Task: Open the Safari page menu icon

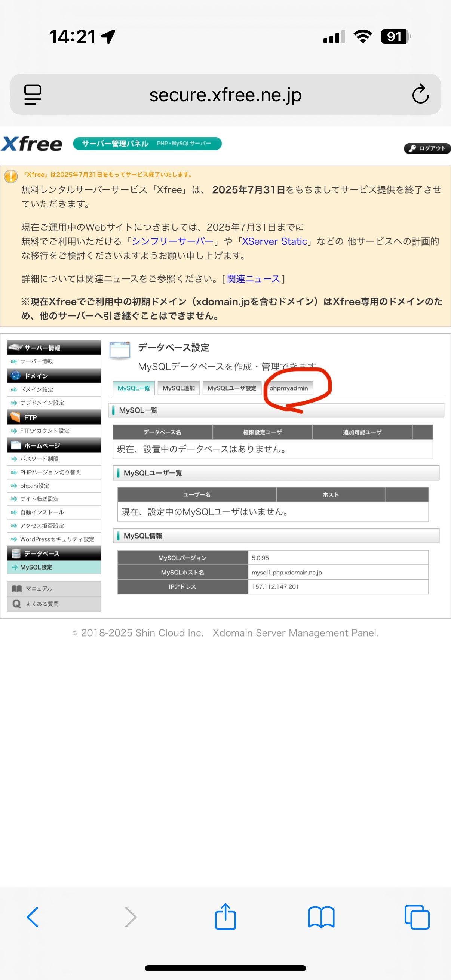Action: coord(33,94)
